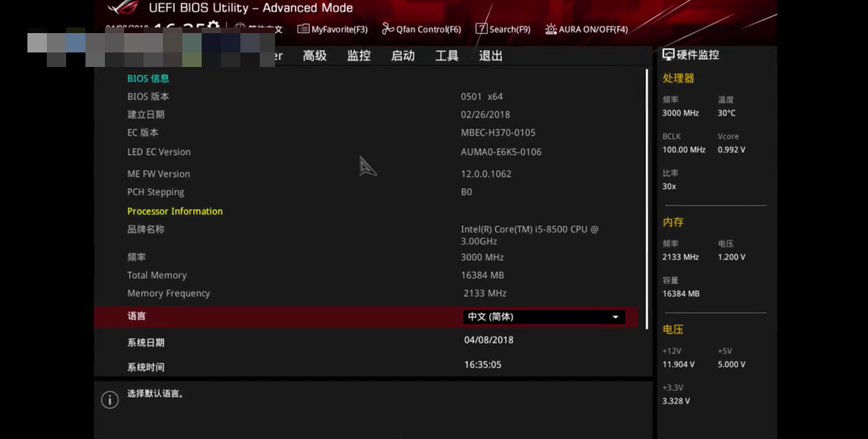Open the 语言 dropdown arrow
Image resolution: width=868 pixels, height=439 pixels.
(616, 317)
